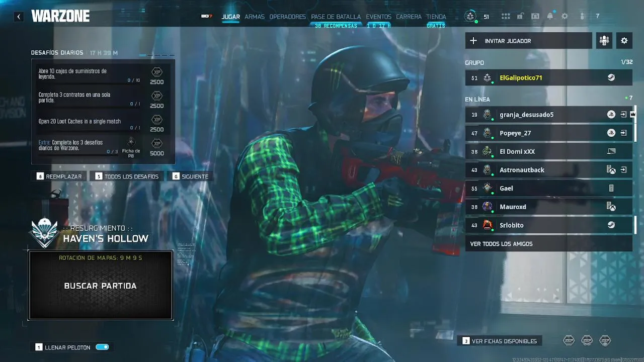The height and width of the screenshot is (362, 644).
Task: Go back with the top-left arrow
Action: point(19,17)
